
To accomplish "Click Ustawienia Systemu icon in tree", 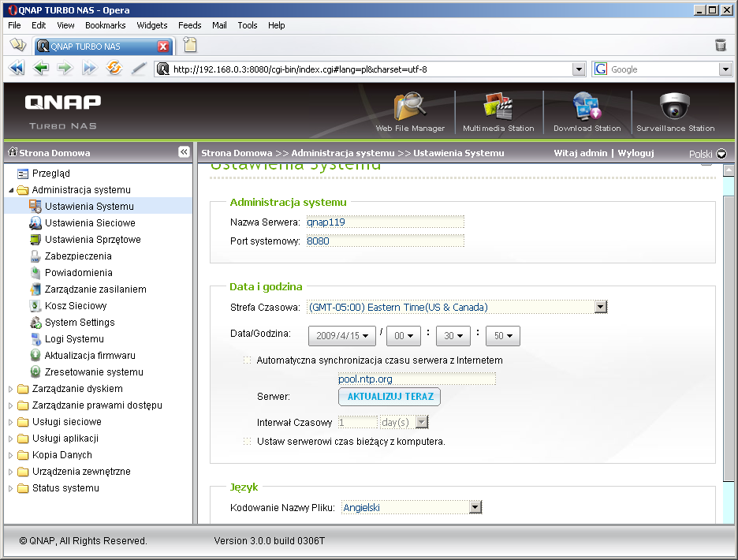I will 35,207.
